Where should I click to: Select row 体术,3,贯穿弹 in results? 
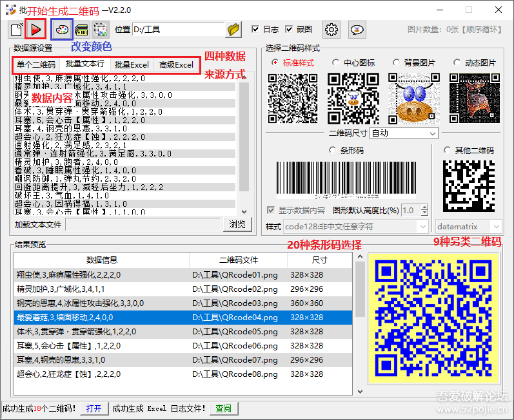[x=183, y=332]
